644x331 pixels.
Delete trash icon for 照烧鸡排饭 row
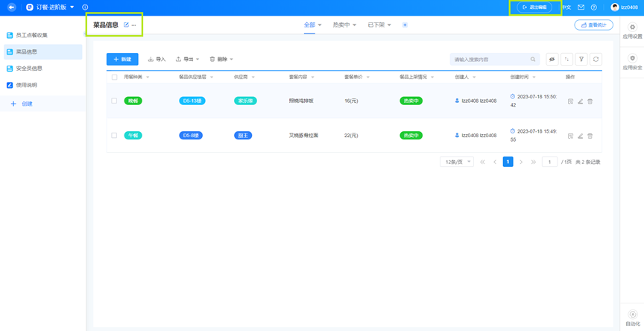[x=590, y=101]
